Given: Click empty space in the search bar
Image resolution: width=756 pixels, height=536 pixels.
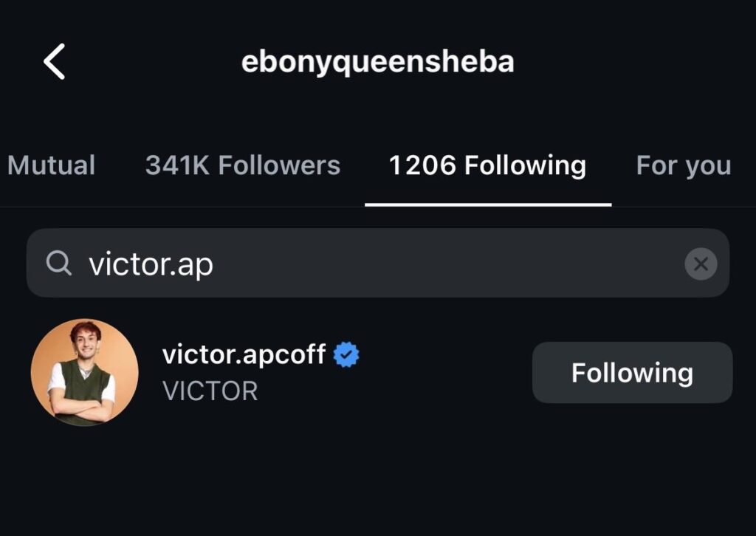Looking at the screenshot, I should click(443, 263).
